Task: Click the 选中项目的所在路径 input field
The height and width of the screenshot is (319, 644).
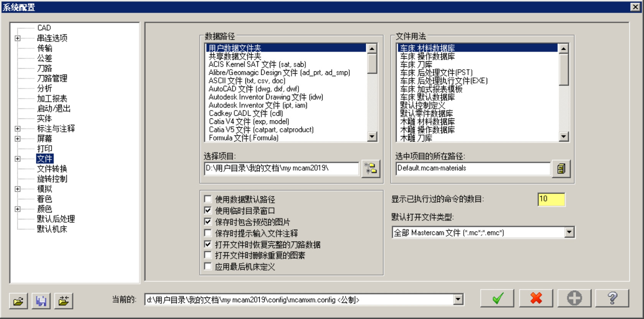Action: pyautogui.click(x=473, y=169)
